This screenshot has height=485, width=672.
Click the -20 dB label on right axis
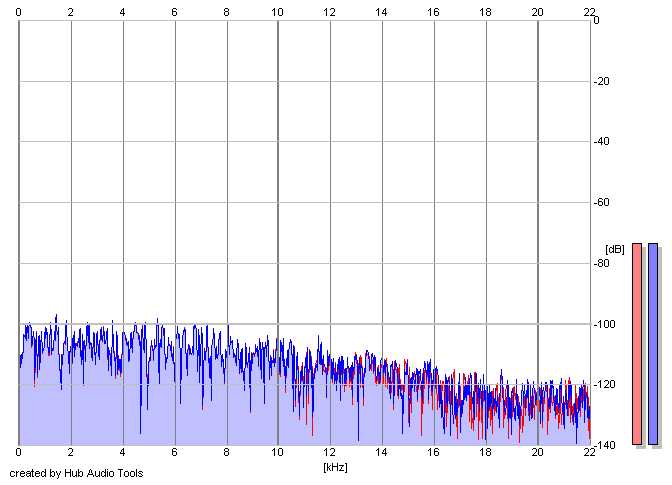click(606, 82)
